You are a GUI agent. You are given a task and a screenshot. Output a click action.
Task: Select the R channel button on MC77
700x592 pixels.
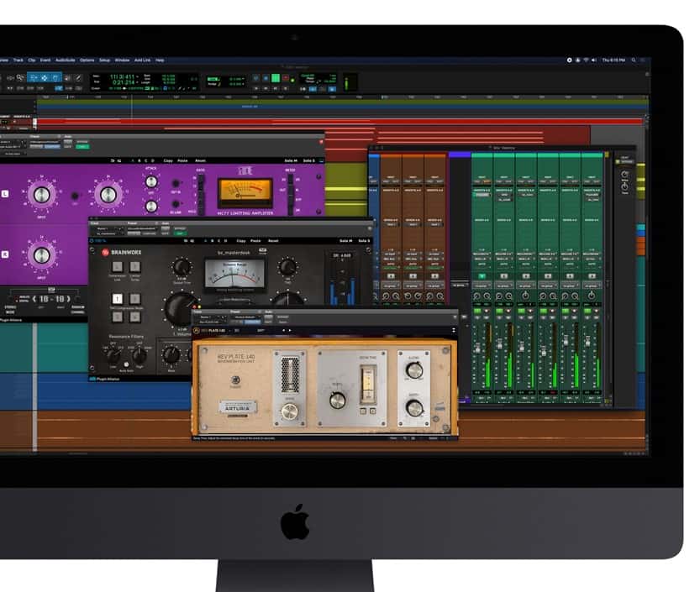(x=5, y=254)
